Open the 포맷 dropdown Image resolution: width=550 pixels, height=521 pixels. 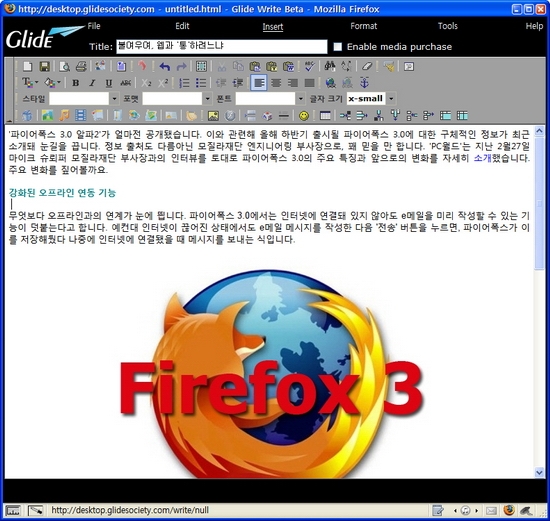208,99
